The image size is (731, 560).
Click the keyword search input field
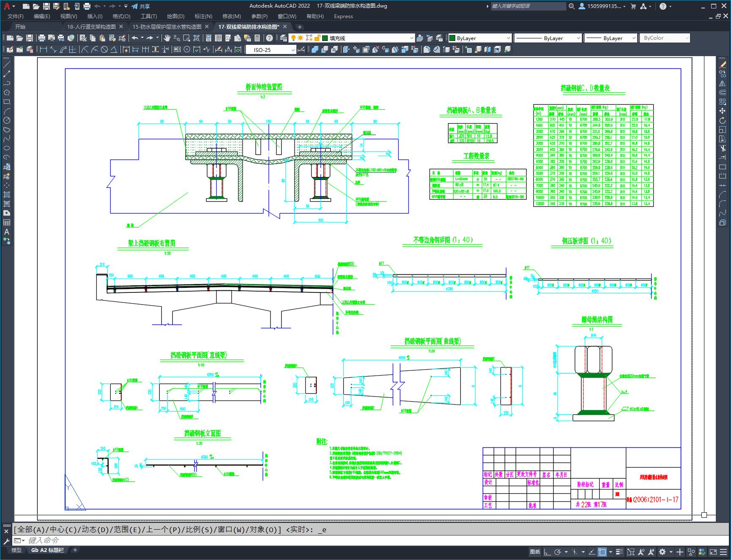coord(528,6)
